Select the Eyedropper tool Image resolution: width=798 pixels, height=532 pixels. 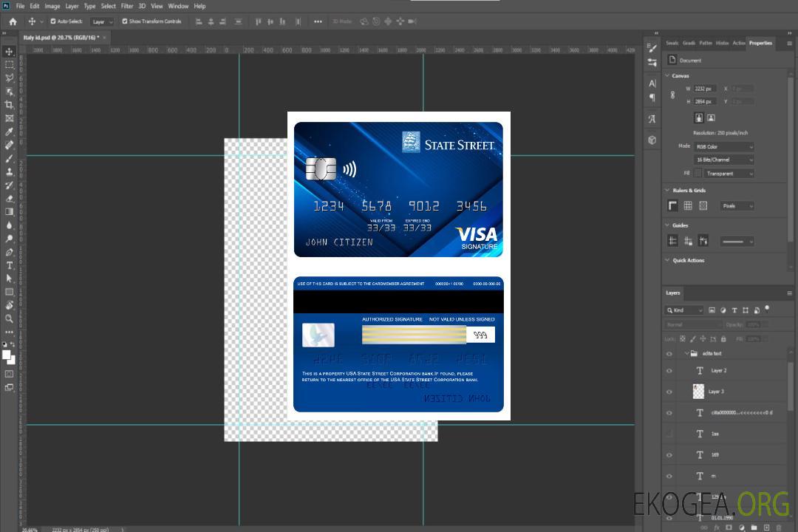point(10,132)
